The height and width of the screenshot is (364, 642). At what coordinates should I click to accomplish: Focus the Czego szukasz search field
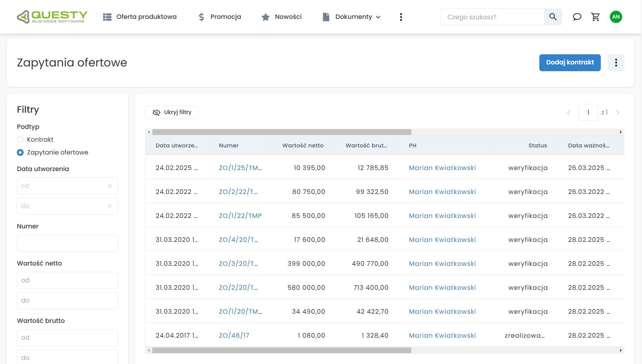(492, 17)
